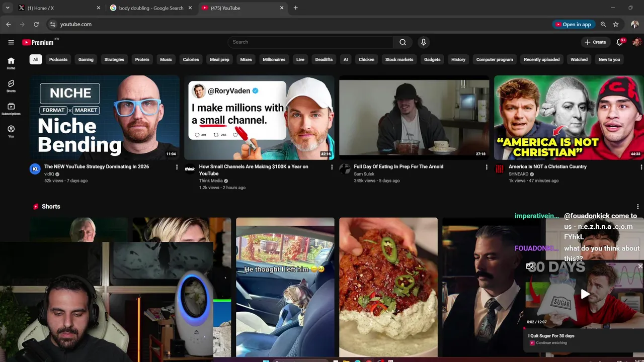Open options for Niche Bending video
Screen dimensions: 644x362
coord(177,167)
